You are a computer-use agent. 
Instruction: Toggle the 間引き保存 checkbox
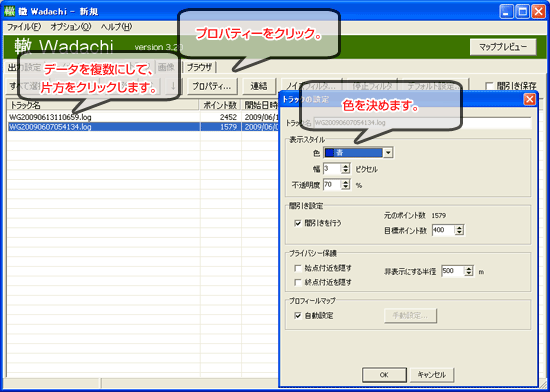pos(489,86)
